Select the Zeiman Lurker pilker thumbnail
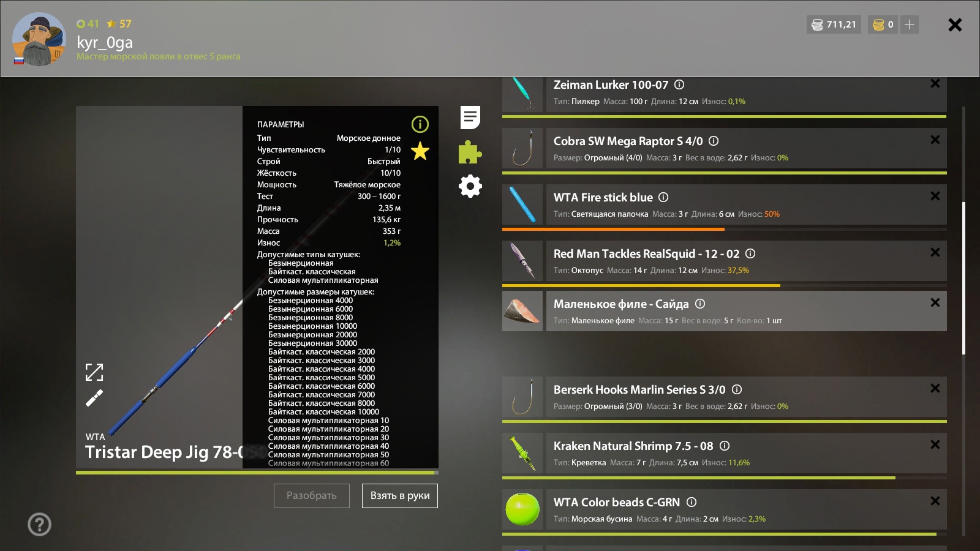Screen dimensions: 980x551 pyautogui.click(x=522, y=94)
